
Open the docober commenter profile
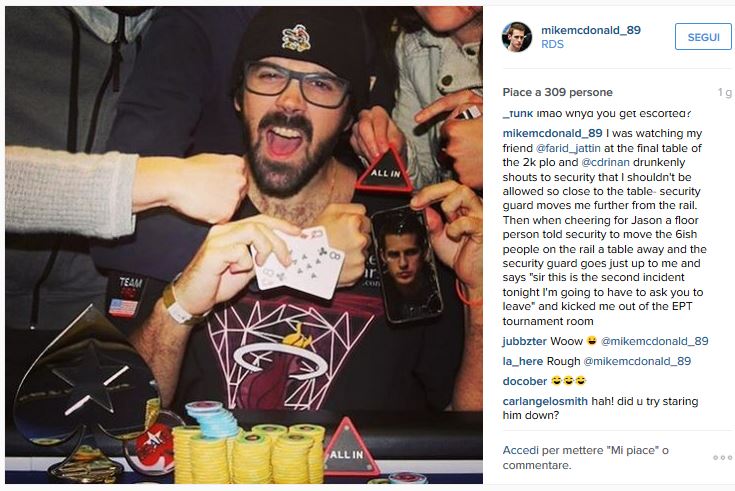[525, 381]
